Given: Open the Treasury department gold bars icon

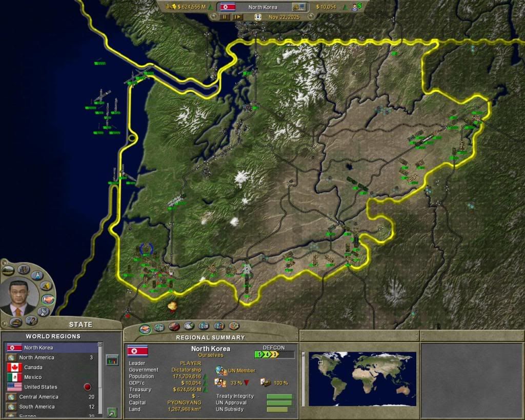Looking at the screenshot, I should pyautogui.click(x=46, y=286).
